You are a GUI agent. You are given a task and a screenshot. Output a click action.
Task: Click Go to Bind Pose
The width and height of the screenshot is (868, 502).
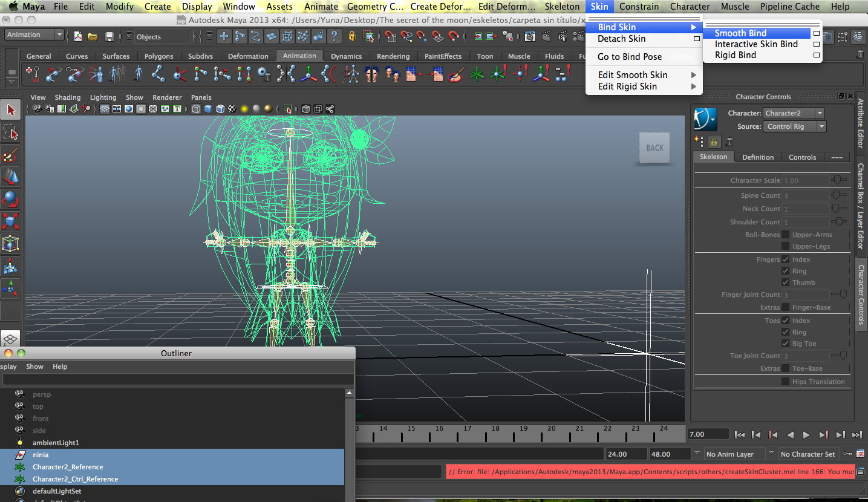click(x=630, y=57)
